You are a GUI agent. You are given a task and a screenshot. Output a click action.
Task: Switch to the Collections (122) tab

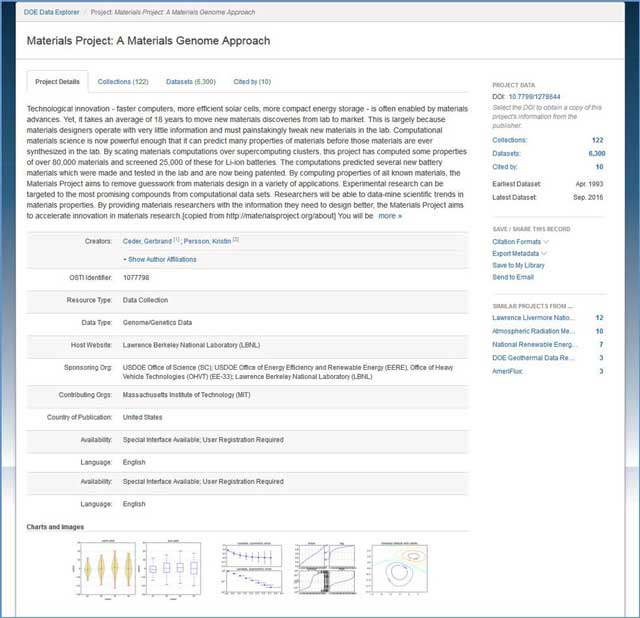[123, 82]
